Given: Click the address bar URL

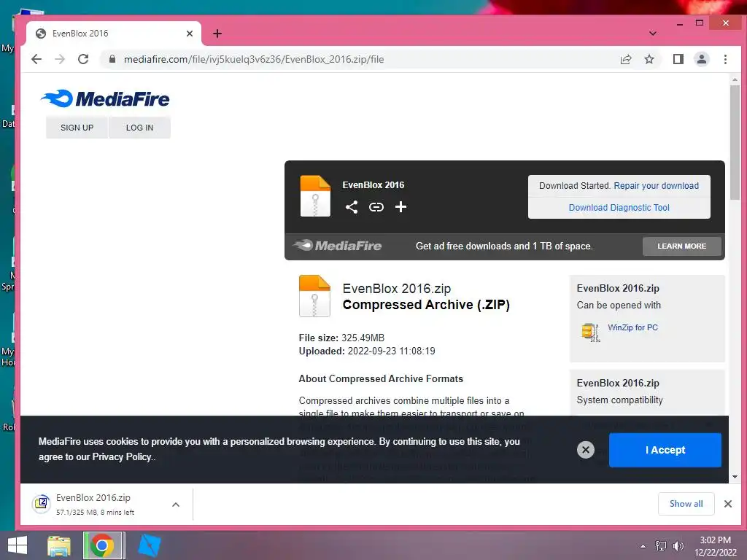Looking at the screenshot, I should [x=254, y=59].
